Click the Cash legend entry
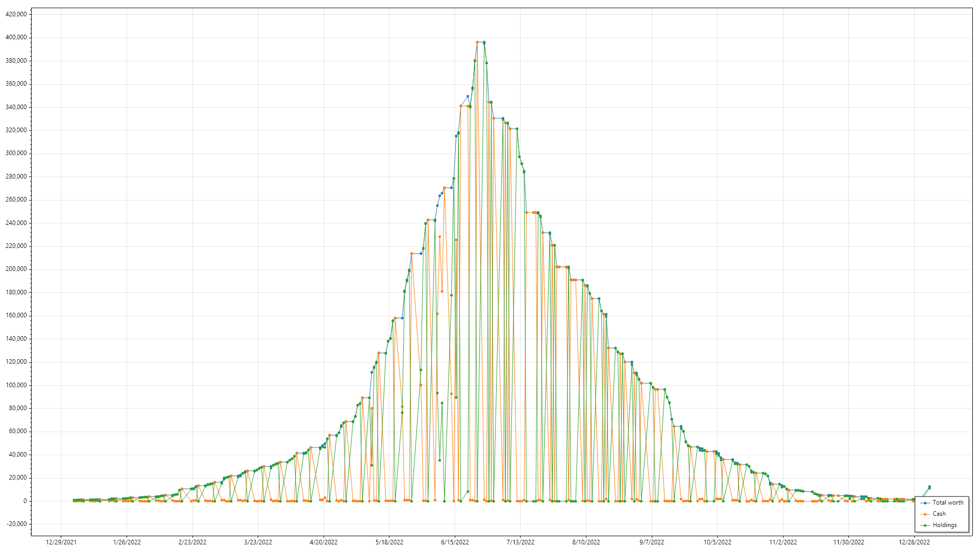The width and height of the screenshot is (980, 551). pyautogui.click(x=933, y=514)
